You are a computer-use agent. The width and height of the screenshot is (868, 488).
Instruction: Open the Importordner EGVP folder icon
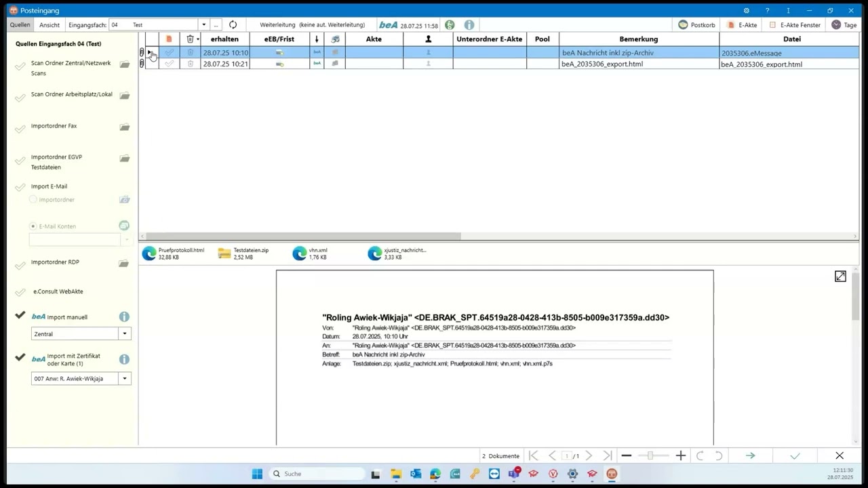125,159
